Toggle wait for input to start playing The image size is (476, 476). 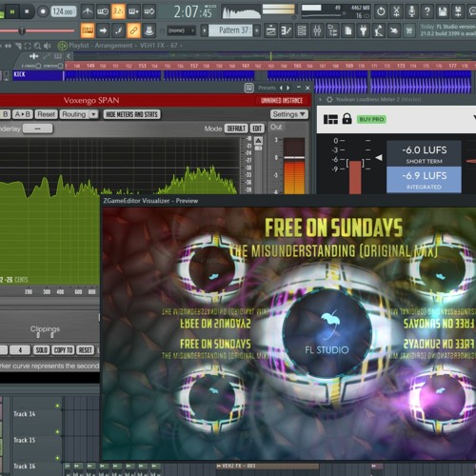click(103, 11)
